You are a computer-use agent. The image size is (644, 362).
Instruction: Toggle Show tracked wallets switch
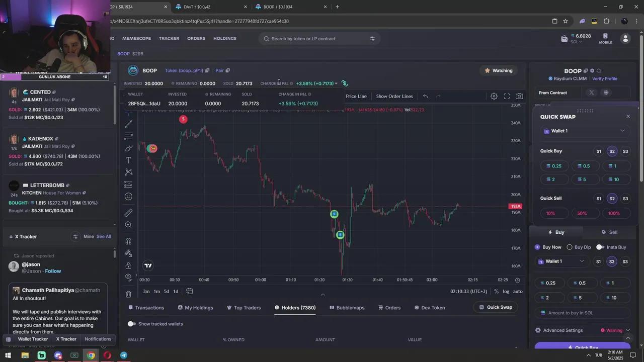[131, 324]
